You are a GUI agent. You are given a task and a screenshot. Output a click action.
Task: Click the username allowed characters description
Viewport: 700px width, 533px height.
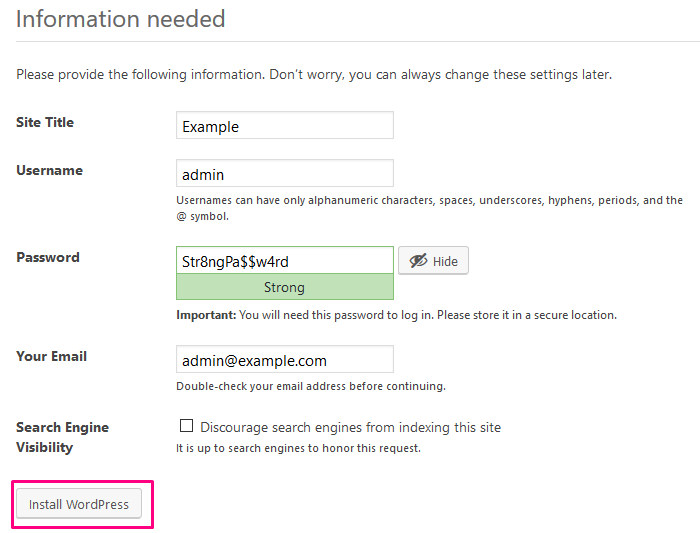(x=429, y=208)
